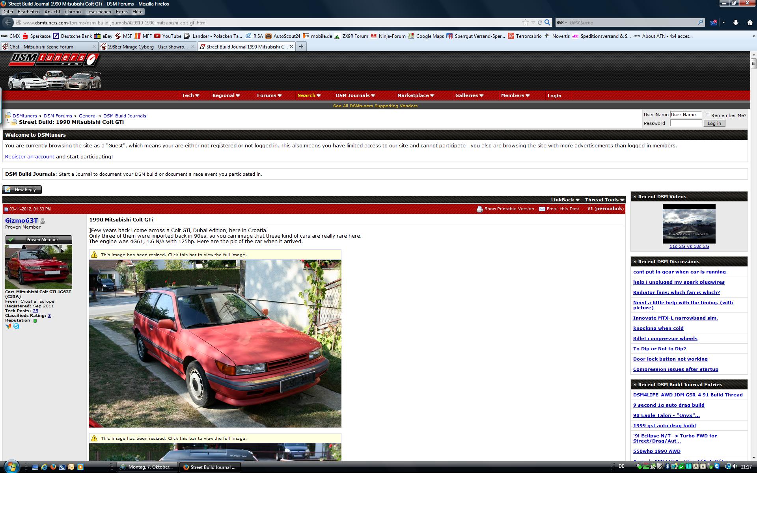Screen dimensions: 757x532
Task: Reload the page with the refresh icon
Action: (540, 22)
